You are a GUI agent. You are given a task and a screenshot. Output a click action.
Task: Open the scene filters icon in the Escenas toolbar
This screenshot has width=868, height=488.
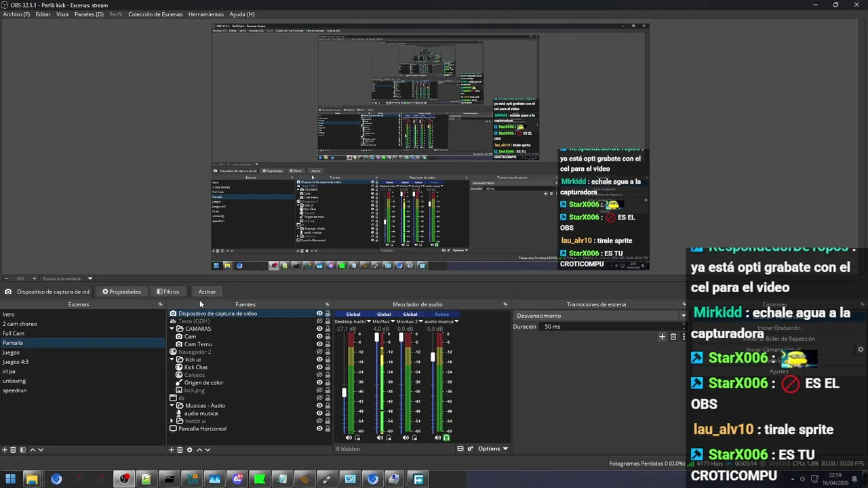click(22, 449)
